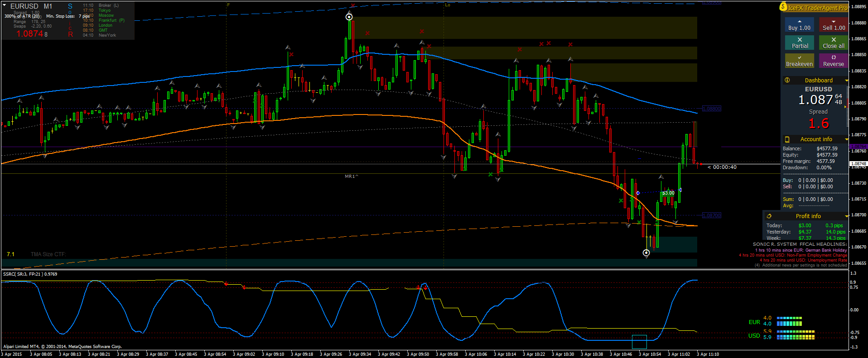Click the Free margin value 4577.59
868x358 pixels.
click(825, 161)
